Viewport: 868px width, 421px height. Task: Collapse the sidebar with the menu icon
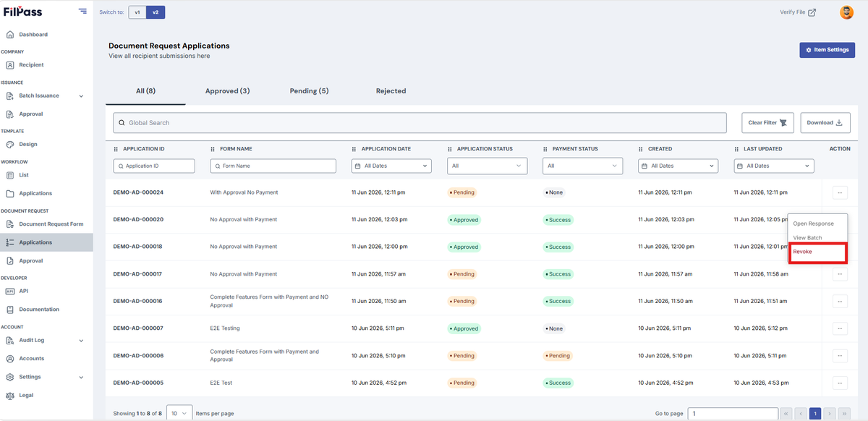coord(82,11)
